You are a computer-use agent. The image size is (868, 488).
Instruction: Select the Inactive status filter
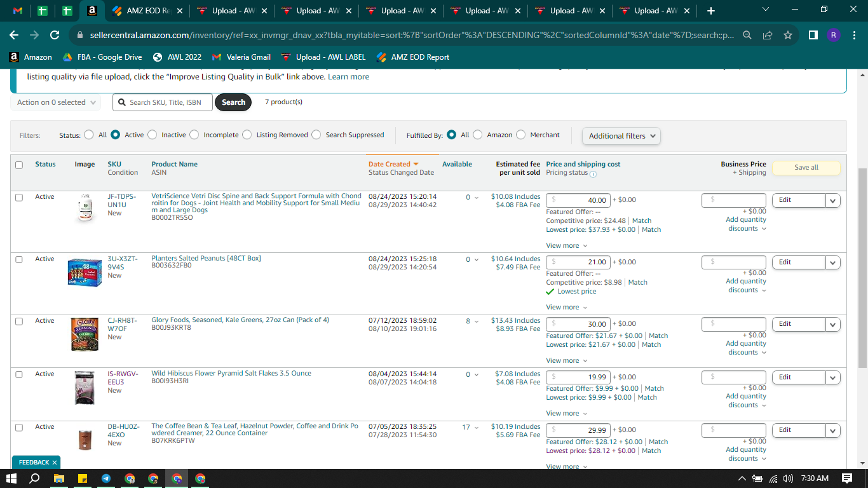pos(152,135)
